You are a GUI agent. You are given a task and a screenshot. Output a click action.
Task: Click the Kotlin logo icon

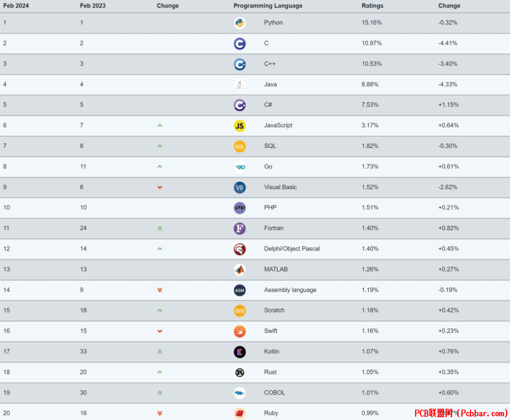click(240, 351)
